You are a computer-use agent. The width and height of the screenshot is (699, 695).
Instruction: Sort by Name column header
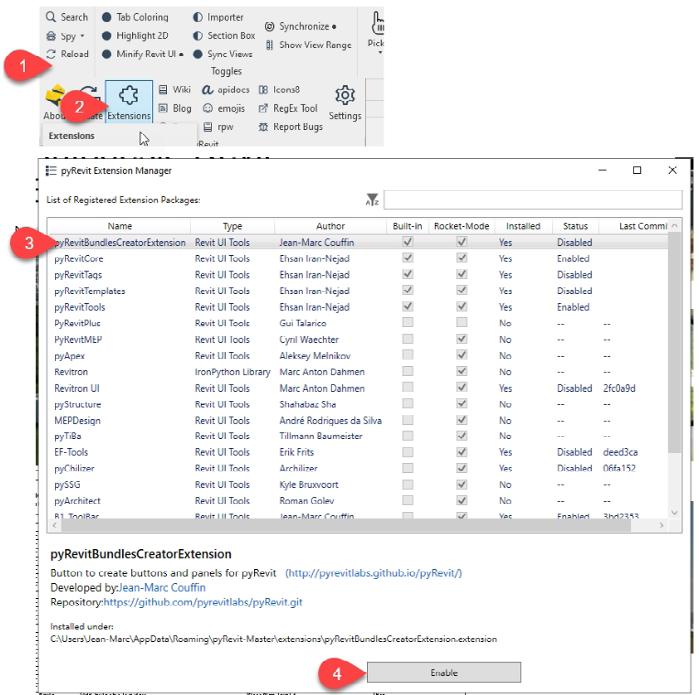click(119, 226)
